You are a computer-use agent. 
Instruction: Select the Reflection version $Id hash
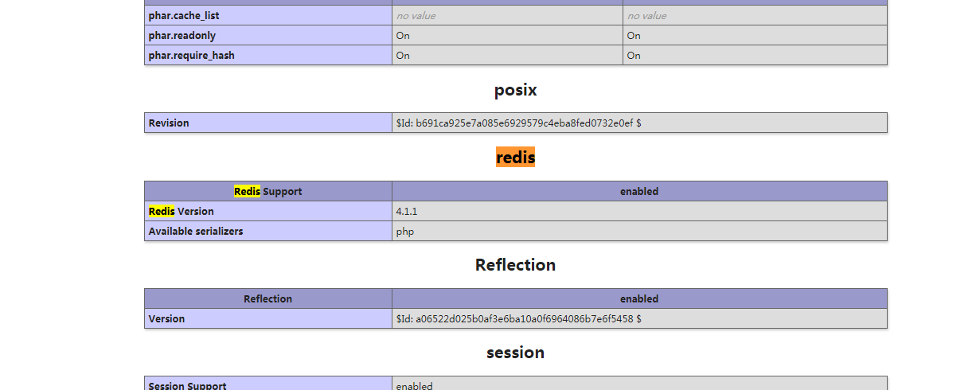(x=518, y=318)
